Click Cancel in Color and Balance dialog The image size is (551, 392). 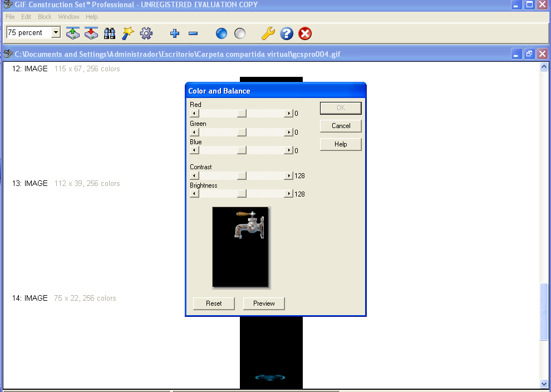(341, 126)
